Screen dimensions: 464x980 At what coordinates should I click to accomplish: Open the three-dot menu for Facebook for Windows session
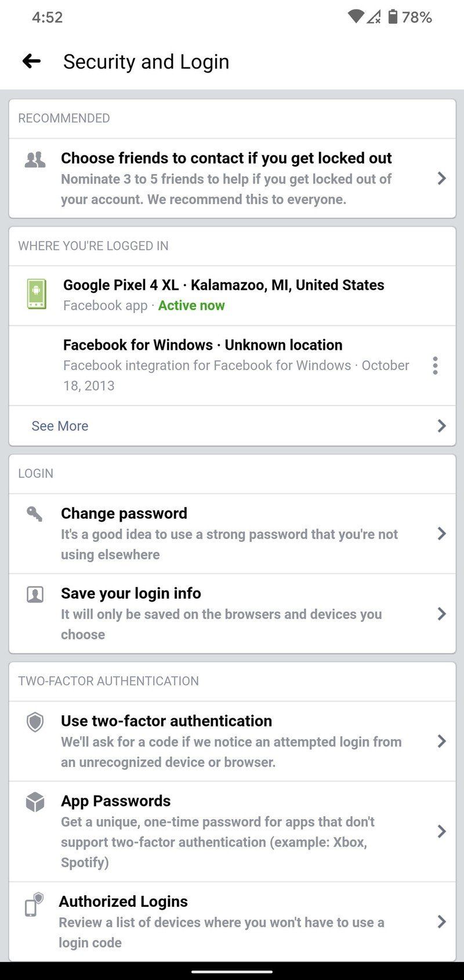435,366
